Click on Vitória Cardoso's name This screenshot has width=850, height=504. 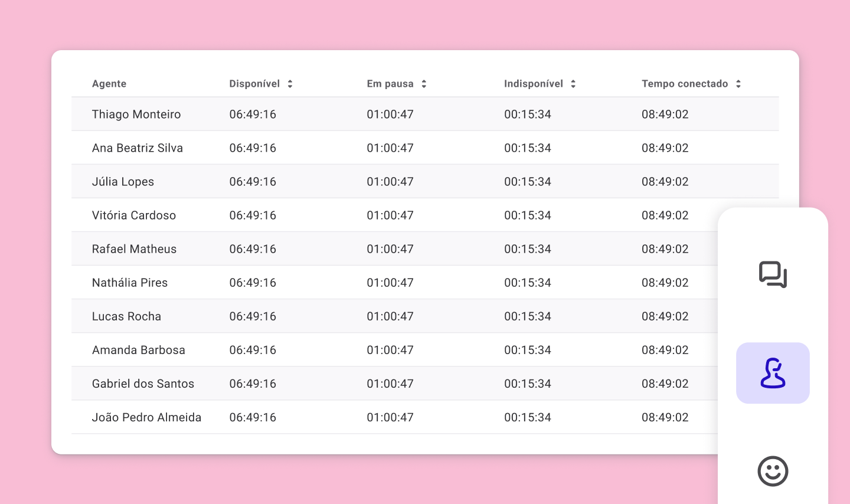[x=134, y=215]
